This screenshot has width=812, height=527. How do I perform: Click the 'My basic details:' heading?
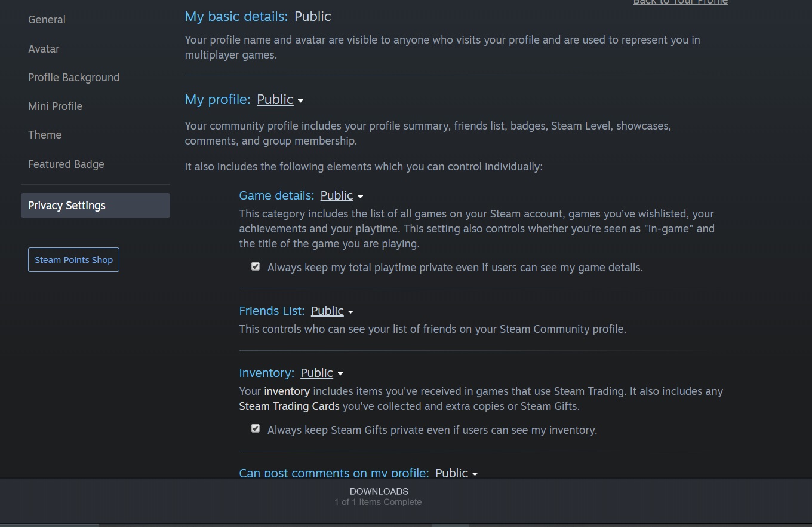coord(236,17)
